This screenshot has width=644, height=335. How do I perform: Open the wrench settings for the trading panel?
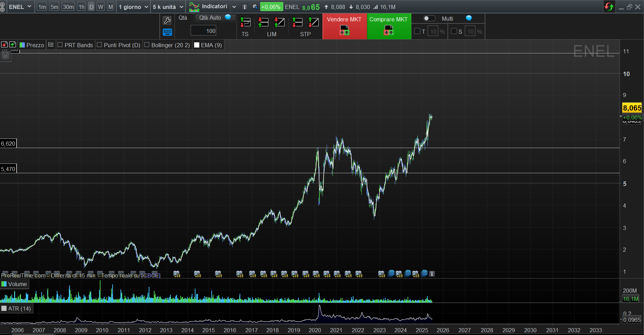pos(167,21)
